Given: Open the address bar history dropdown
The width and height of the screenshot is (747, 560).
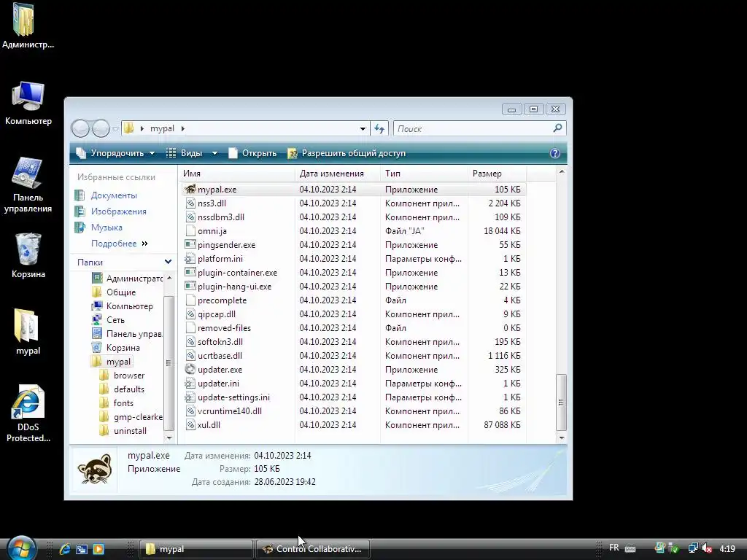Looking at the screenshot, I should 363,128.
